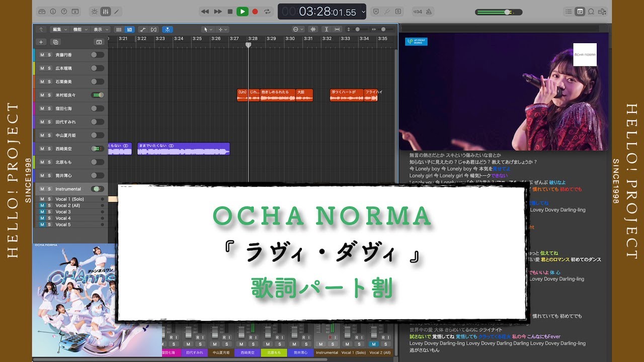Unmute the Vocal 3 track
Image resolution: width=644 pixels, height=362 pixels.
pos(42,212)
